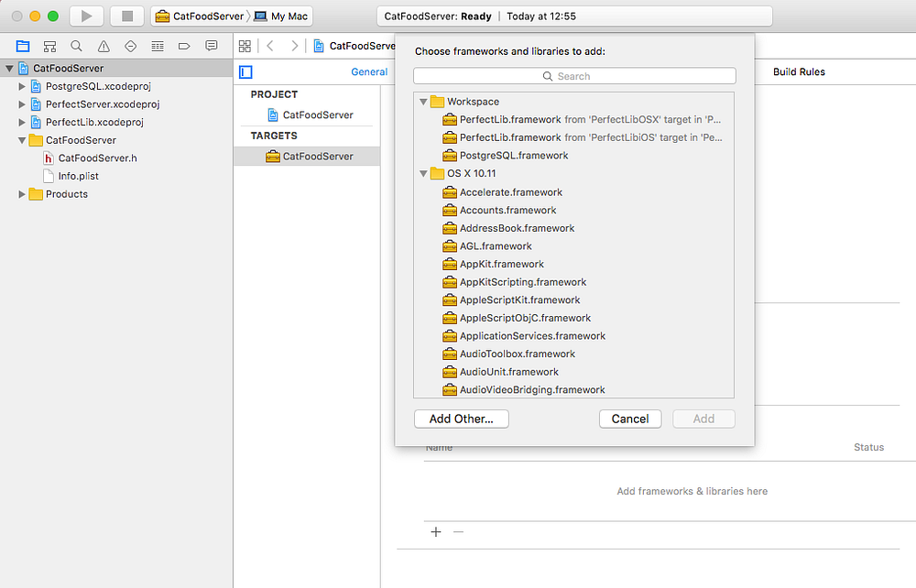Open the Debug navigator

[x=158, y=46]
